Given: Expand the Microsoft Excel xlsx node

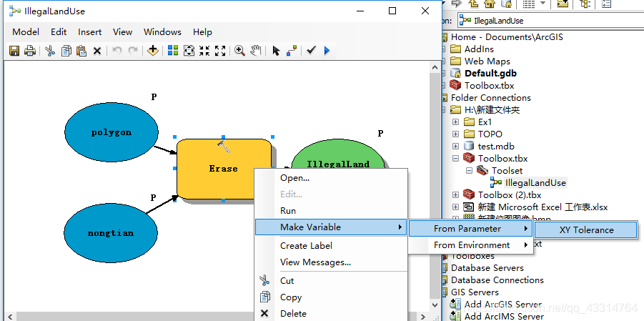Looking at the screenshot, I should (455, 207).
